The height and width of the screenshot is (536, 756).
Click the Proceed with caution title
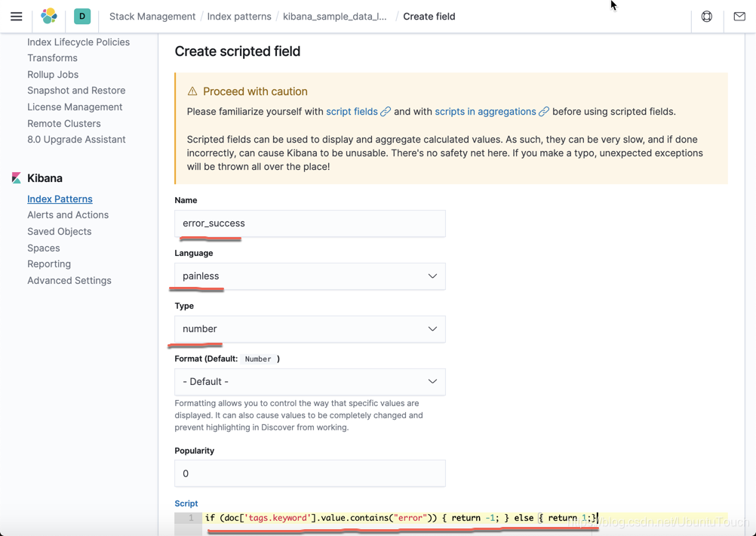(x=255, y=91)
